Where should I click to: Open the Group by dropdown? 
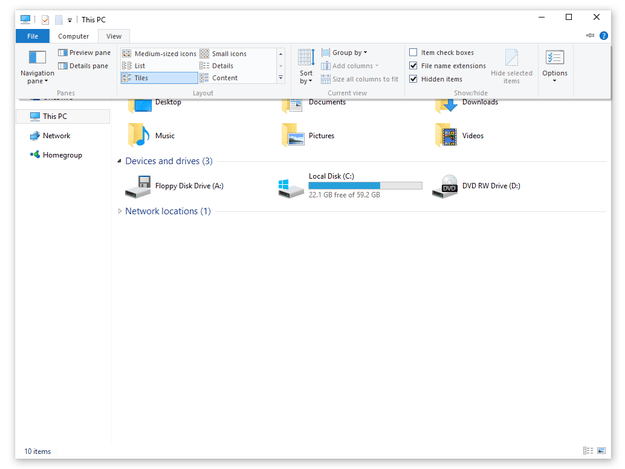coord(348,52)
